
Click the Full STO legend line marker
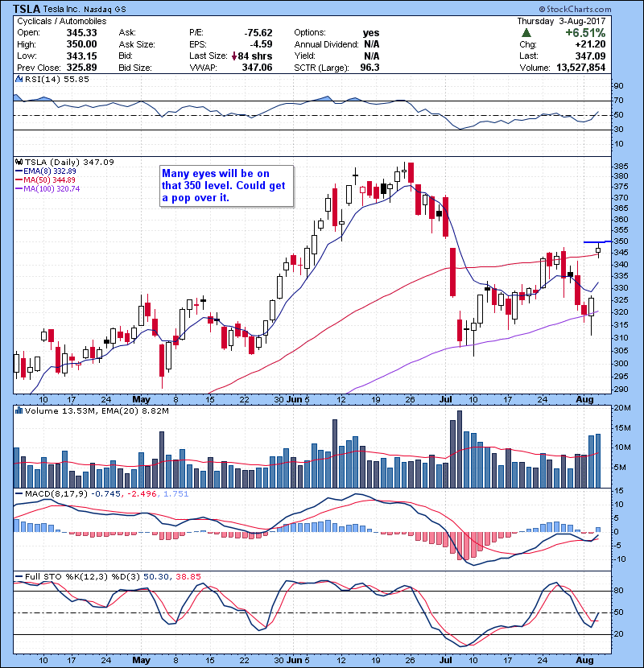[x=19, y=576]
